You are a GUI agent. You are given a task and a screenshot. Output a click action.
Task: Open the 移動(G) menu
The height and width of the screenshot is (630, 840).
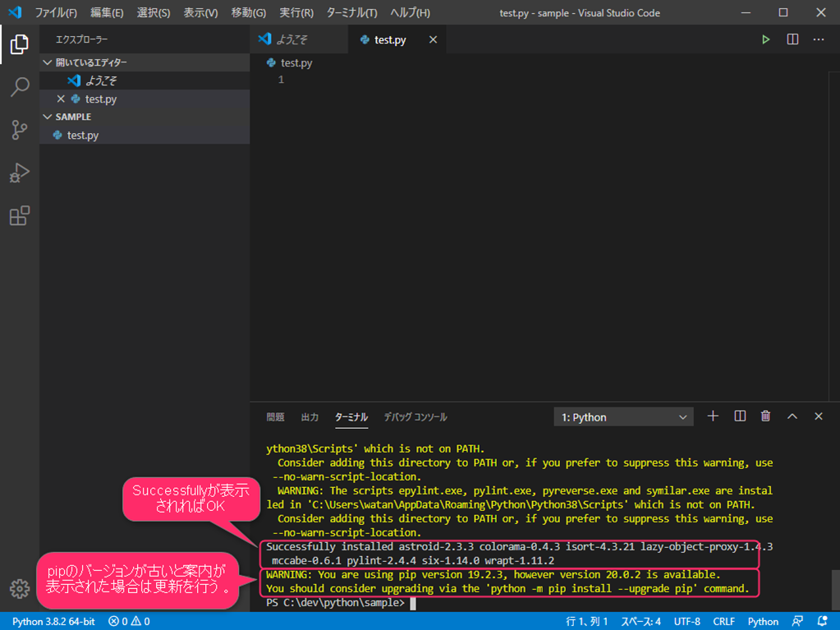point(249,12)
